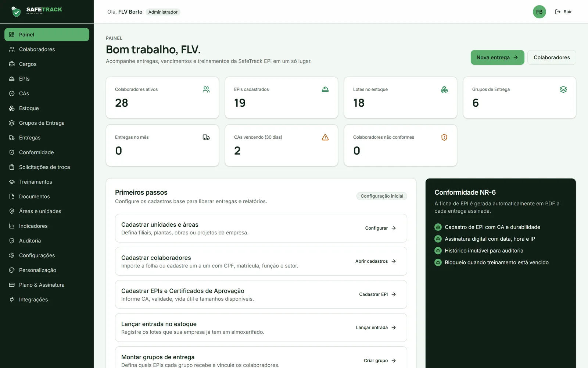588x368 pixels.
Task: Click the EPIs helmet icon in sidebar
Action: pos(12,79)
